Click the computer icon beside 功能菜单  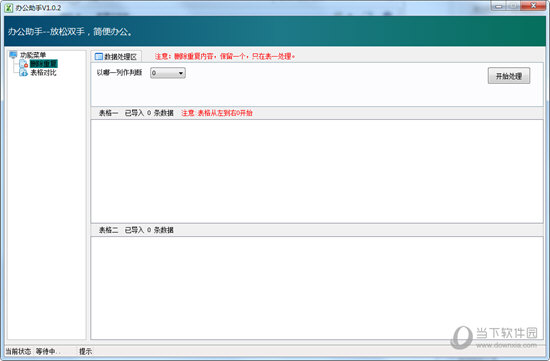point(13,55)
